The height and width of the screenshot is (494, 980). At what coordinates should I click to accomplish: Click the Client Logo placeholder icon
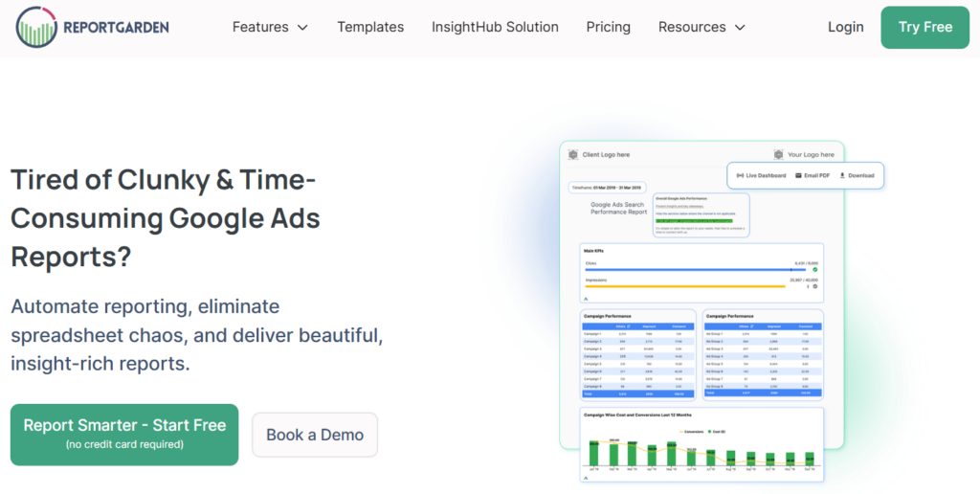pyautogui.click(x=573, y=154)
